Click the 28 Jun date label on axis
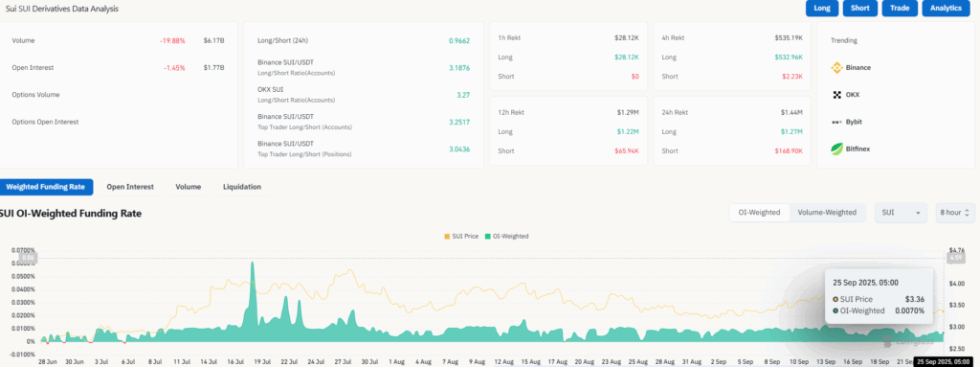Image resolution: width=980 pixels, height=367 pixels. point(47,361)
